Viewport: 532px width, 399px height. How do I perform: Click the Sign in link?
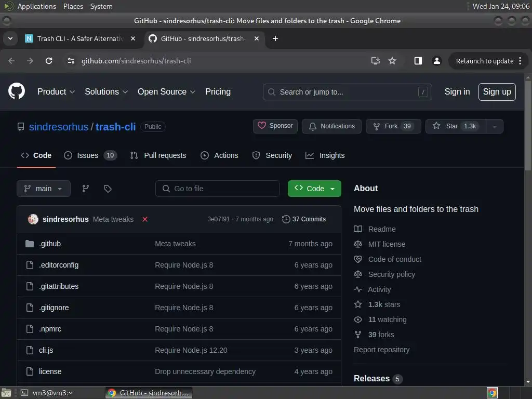pos(457,91)
